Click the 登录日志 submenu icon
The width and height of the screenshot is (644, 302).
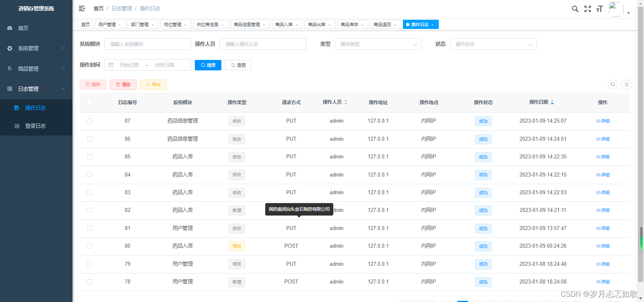click(17, 126)
